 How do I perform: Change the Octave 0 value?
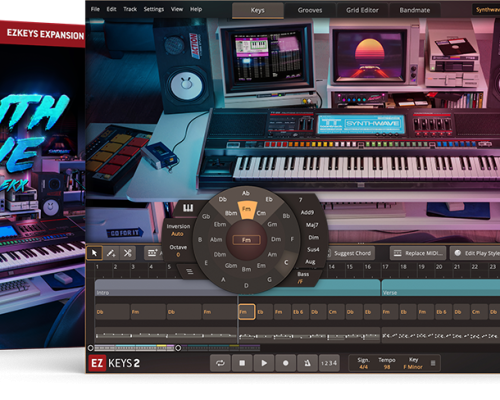tap(178, 251)
